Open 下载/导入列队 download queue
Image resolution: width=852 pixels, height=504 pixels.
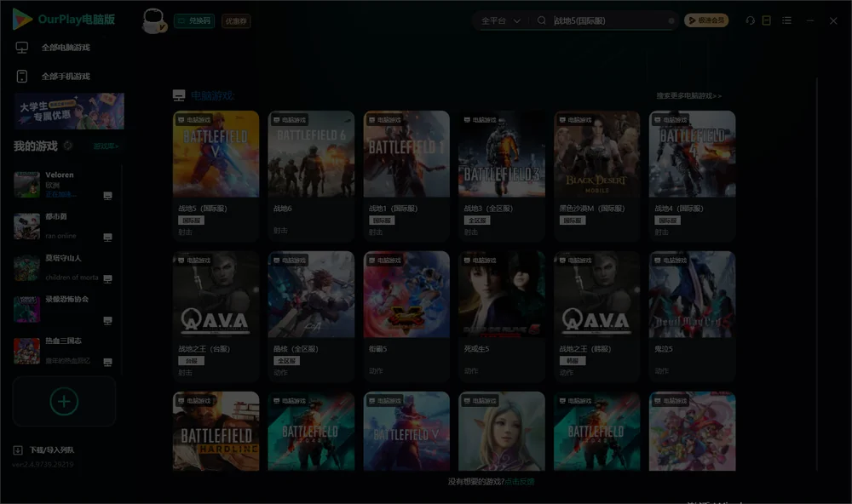52,450
